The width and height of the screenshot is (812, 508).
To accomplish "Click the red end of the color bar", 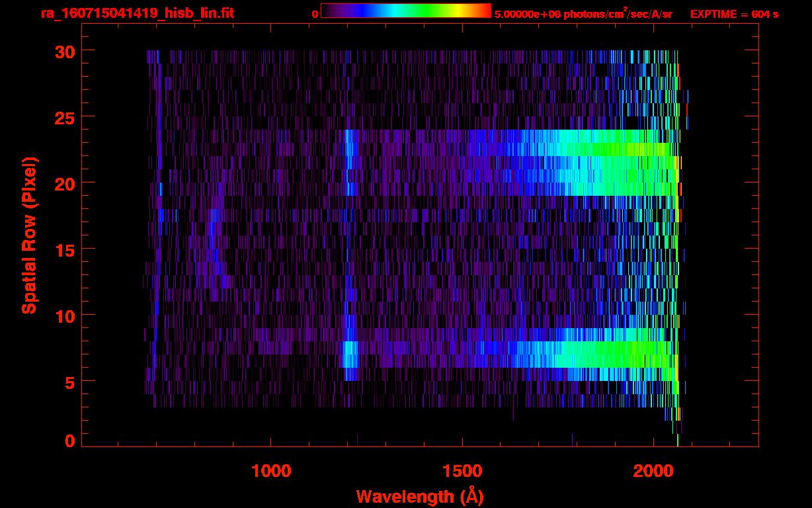I will [484, 11].
